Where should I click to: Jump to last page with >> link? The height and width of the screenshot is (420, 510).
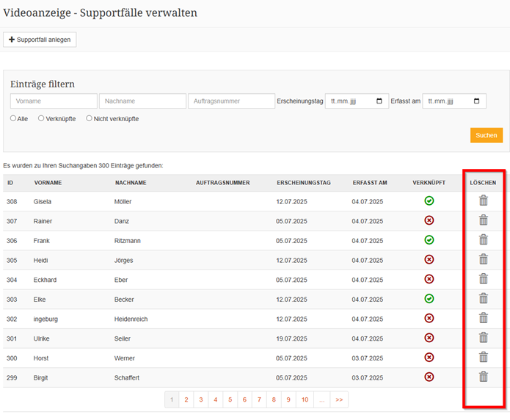[x=339, y=399]
